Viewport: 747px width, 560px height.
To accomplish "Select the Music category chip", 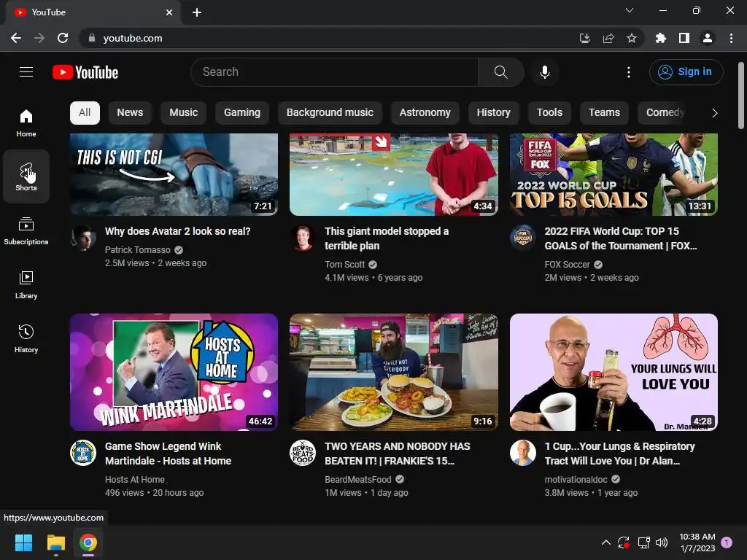I will (183, 113).
